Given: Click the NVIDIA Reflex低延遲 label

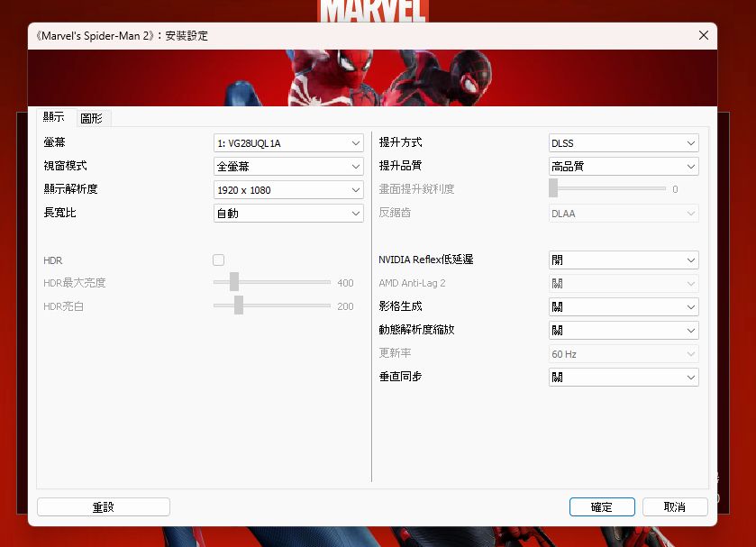Looking at the screenshot, I should pos(425,260).
